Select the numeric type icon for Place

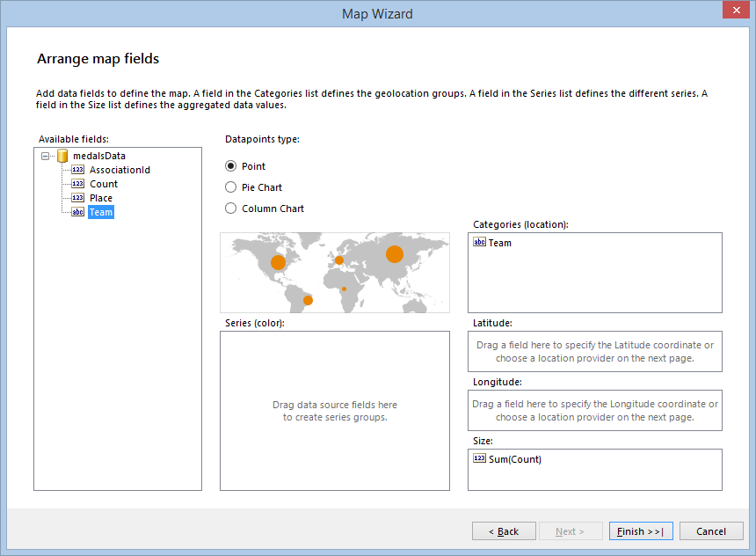pyautogui.click(x=78, y=198)
